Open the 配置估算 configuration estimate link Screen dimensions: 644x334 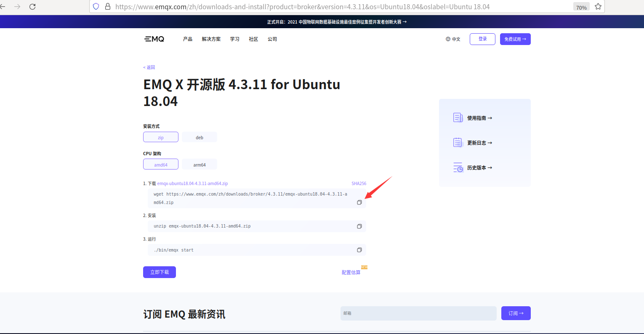351,273
